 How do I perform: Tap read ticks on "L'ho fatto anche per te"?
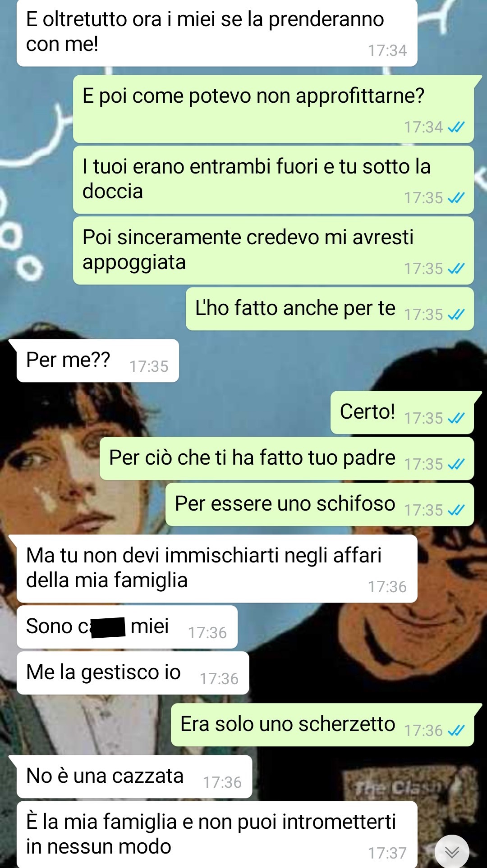(x=456, y=315)
